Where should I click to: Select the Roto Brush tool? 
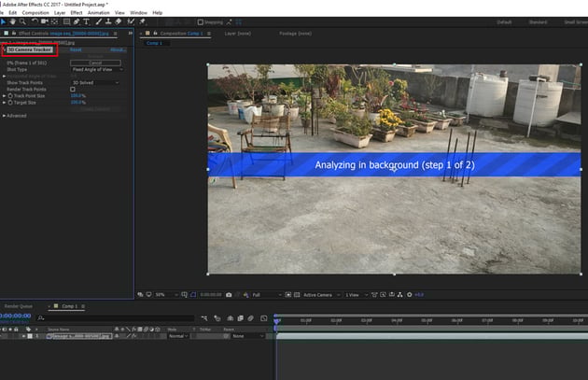(x=131, y=21)
